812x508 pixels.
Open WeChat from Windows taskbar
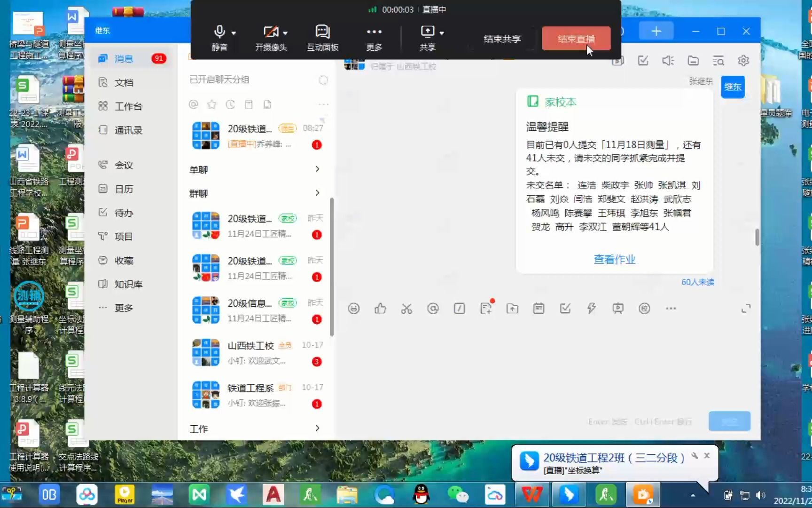pos(458,494)
